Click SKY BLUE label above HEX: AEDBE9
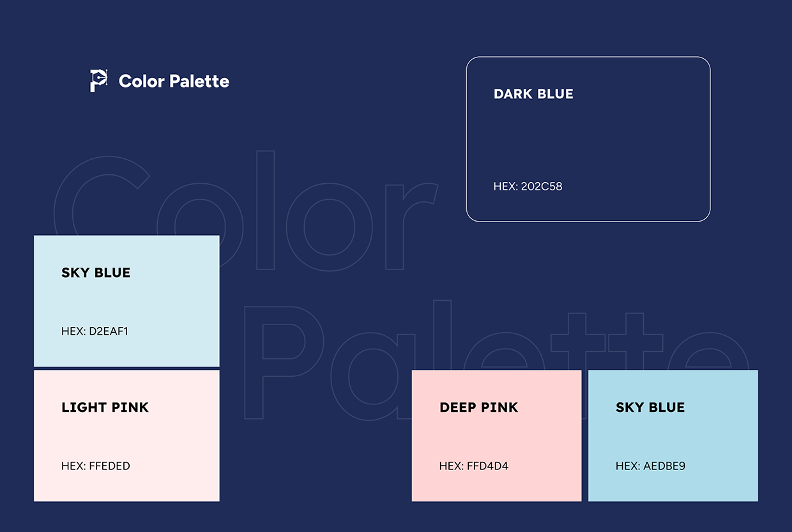This screenshot has width=792, height=532. (x=650, y=407)
